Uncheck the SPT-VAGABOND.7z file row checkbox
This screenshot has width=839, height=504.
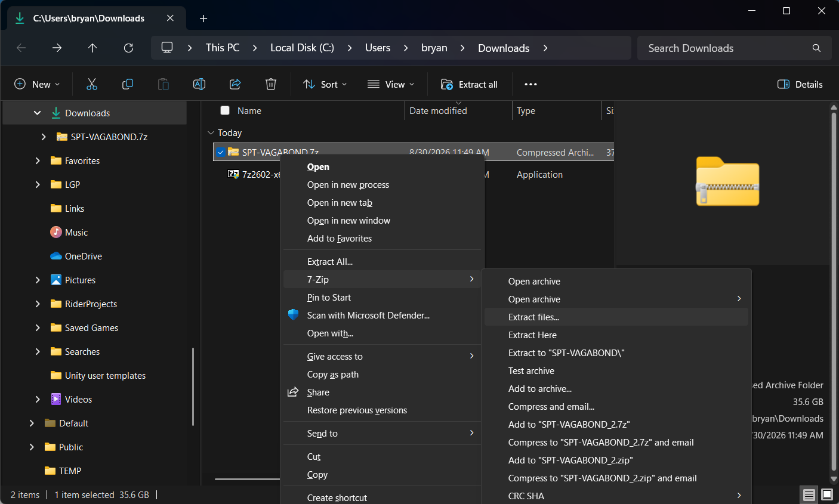(221, 153)
